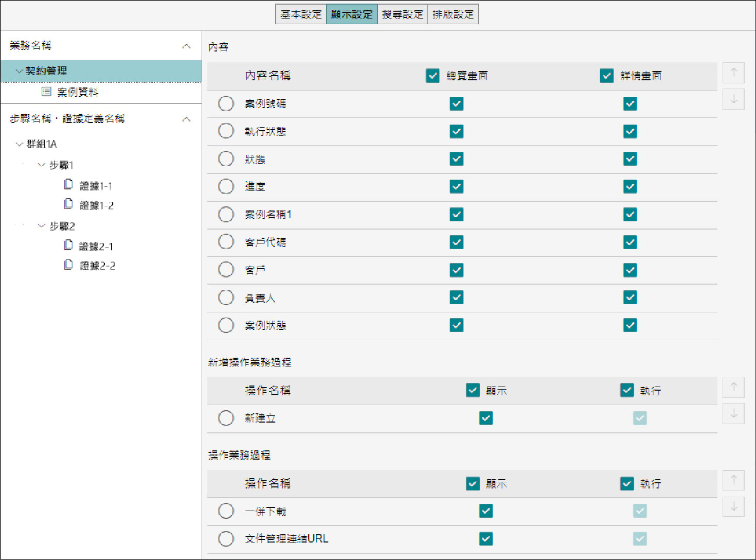Select the 契約管理 business item
This screenshot has width=756, height=560.
[x=46, y=71]
